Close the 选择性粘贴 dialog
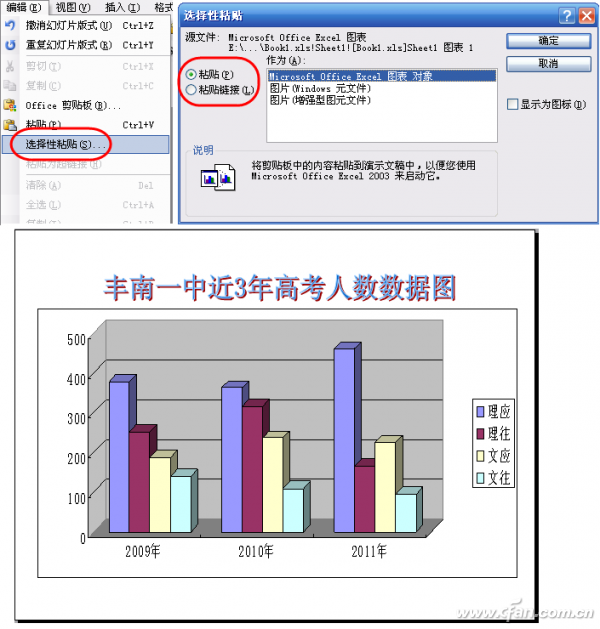The width and height of the screenshot is (600, 629). click(587, 16)
